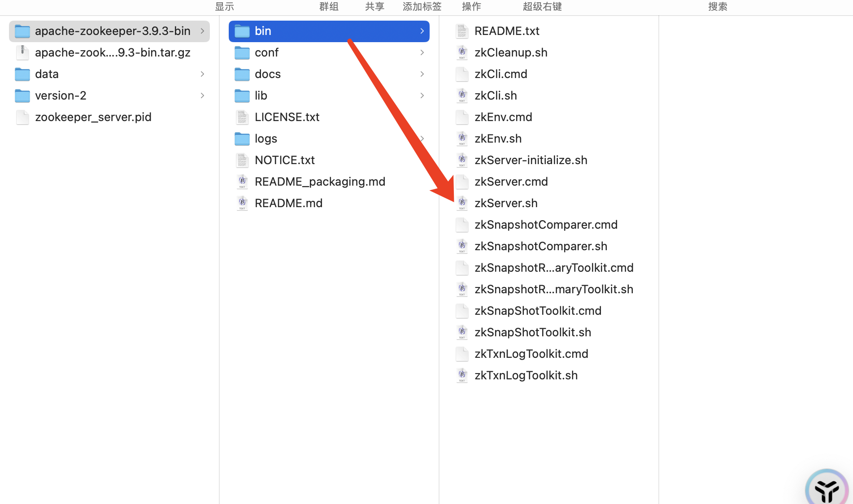
Task: Open the 群组 toolbar item
Action: click(329, 6)
